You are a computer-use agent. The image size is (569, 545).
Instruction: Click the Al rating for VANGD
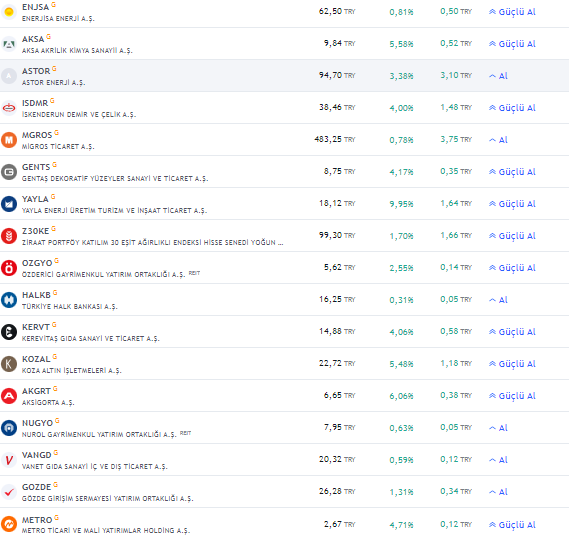[498, 460]
